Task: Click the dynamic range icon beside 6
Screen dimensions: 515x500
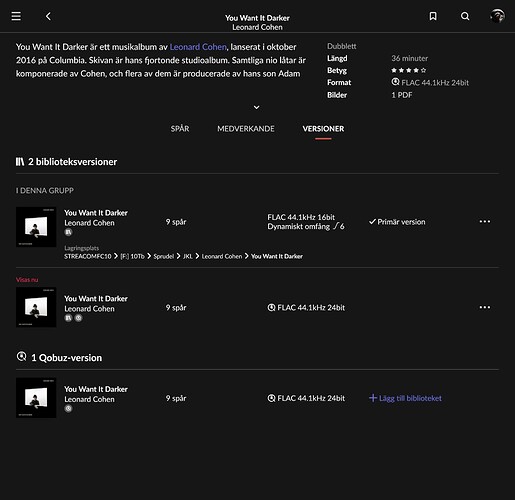Action: click(x=335, y=226)
